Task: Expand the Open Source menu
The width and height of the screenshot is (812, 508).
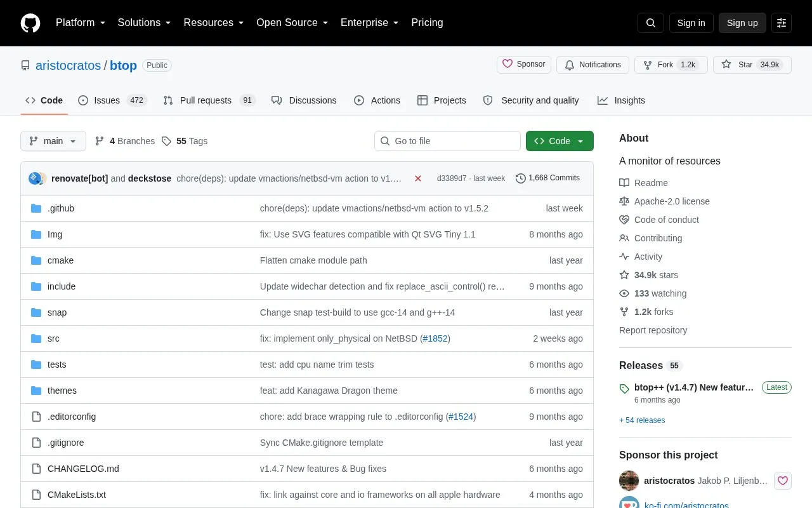Action: [292, 23]
